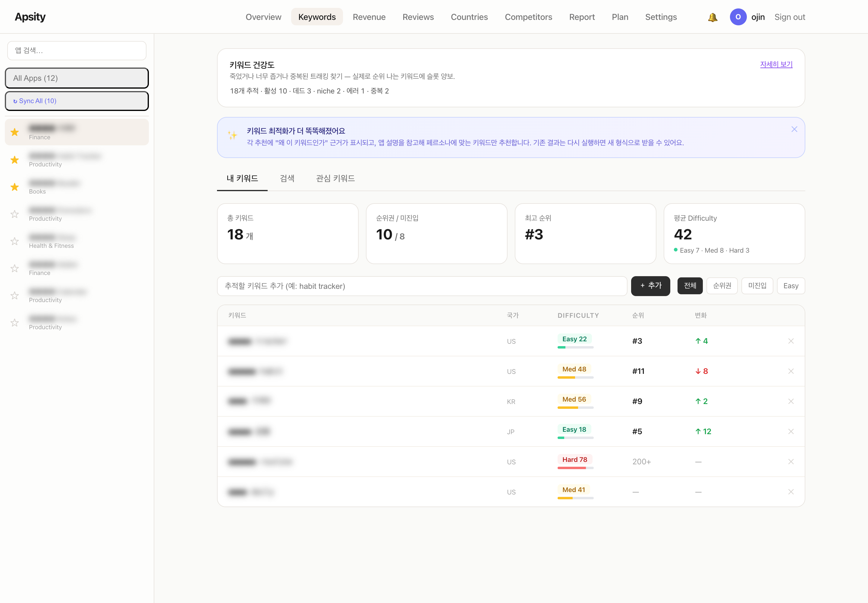868x603 pixels.
Task: Navigate to Countries
Action: (469, 17)
